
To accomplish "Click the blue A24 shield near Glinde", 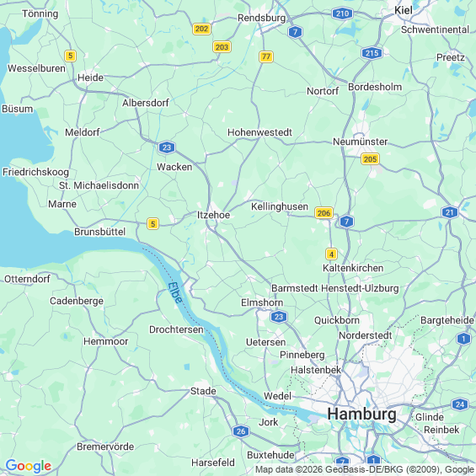I will tap(460, 404).
